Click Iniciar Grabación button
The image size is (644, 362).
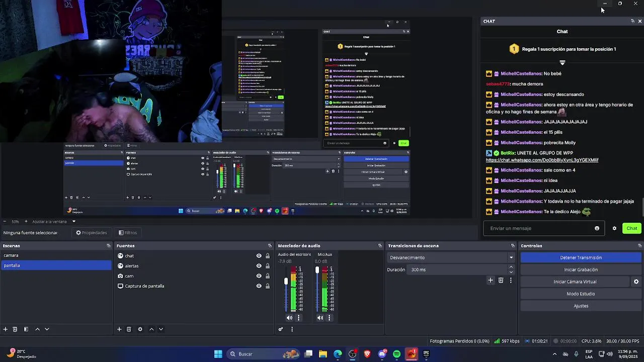pos(581,269)
